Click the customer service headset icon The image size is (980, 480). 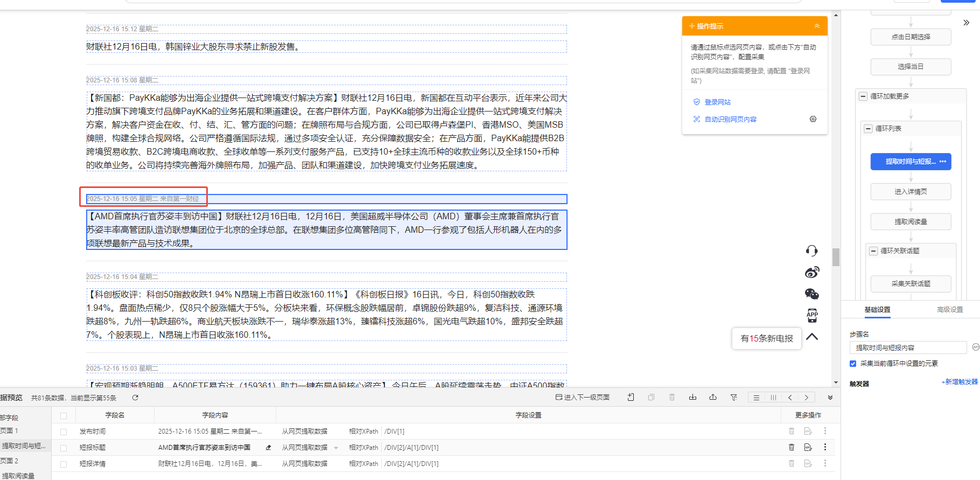point(811,251)
